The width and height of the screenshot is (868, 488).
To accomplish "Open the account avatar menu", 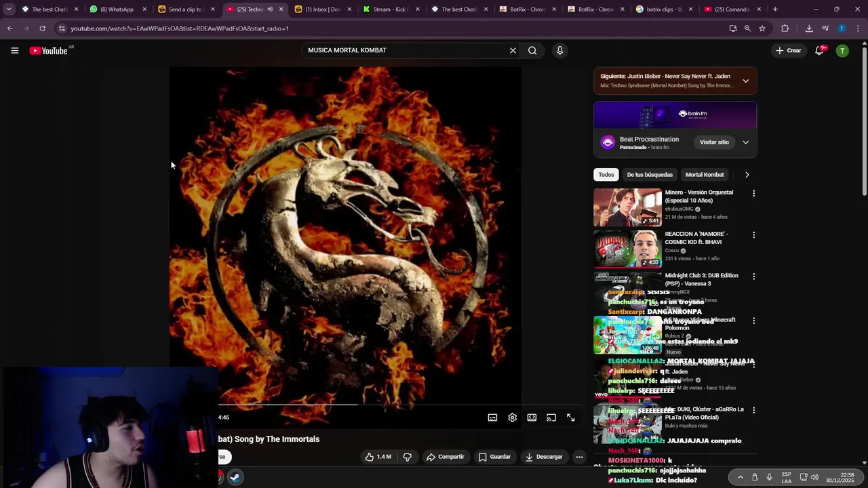I will (842, 50).
